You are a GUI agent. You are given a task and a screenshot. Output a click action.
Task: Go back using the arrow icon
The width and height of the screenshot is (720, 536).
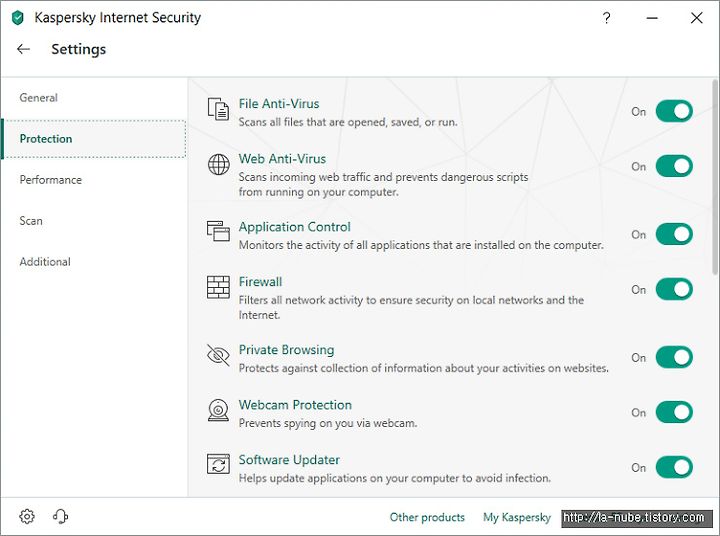(23, 49)
